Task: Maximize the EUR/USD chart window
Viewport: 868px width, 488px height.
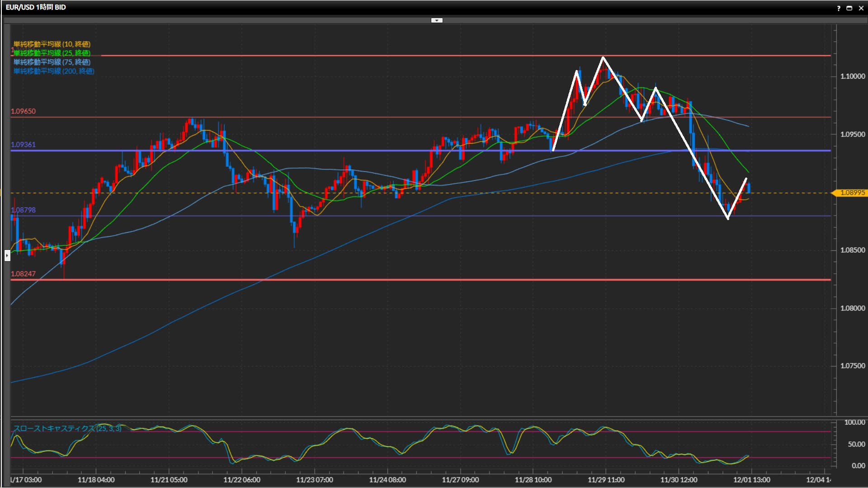Action: tap(849, 8)
